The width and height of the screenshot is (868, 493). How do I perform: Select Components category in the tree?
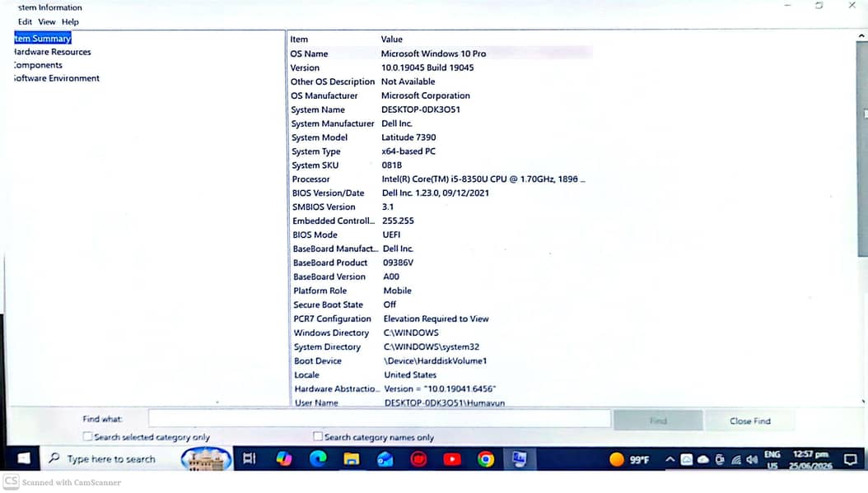tap(38, 65)
